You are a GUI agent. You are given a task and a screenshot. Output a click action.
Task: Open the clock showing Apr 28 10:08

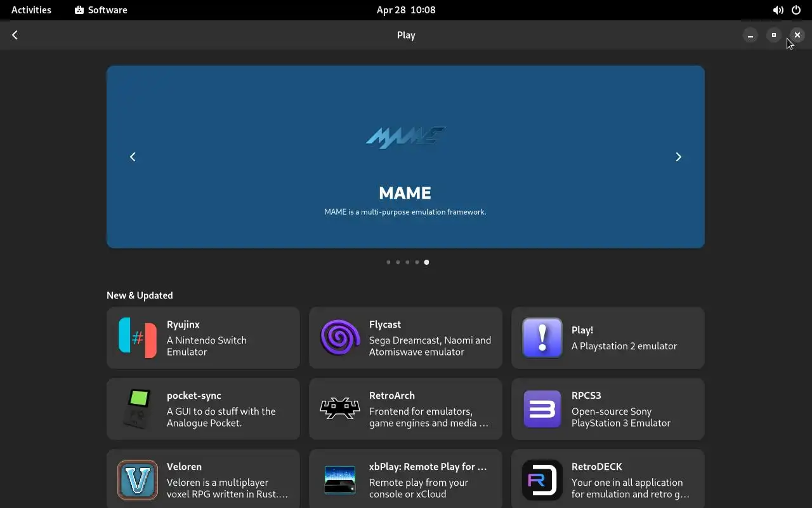point(406,10)
